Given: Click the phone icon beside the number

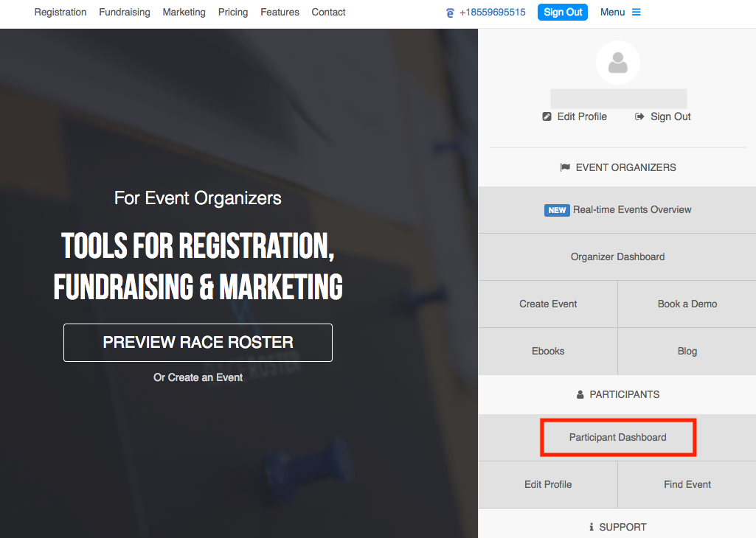Looking at the screenshot, I should 450,13.
